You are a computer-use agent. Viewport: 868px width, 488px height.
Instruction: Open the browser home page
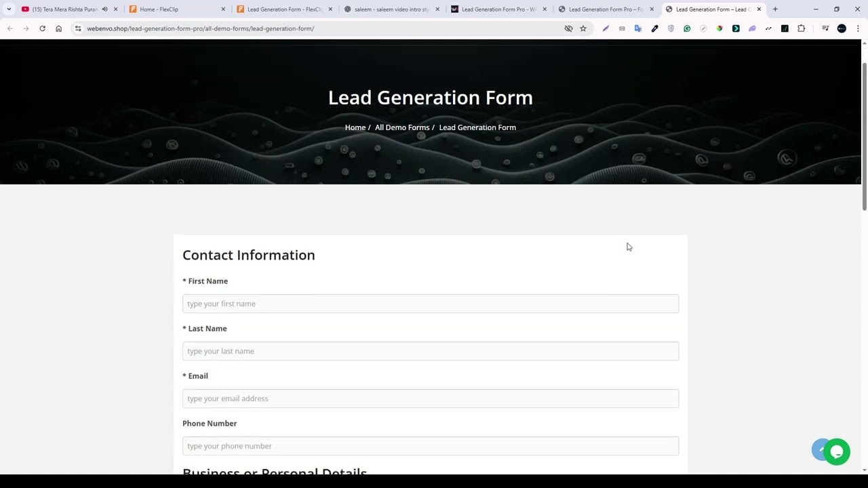(58, 28)
